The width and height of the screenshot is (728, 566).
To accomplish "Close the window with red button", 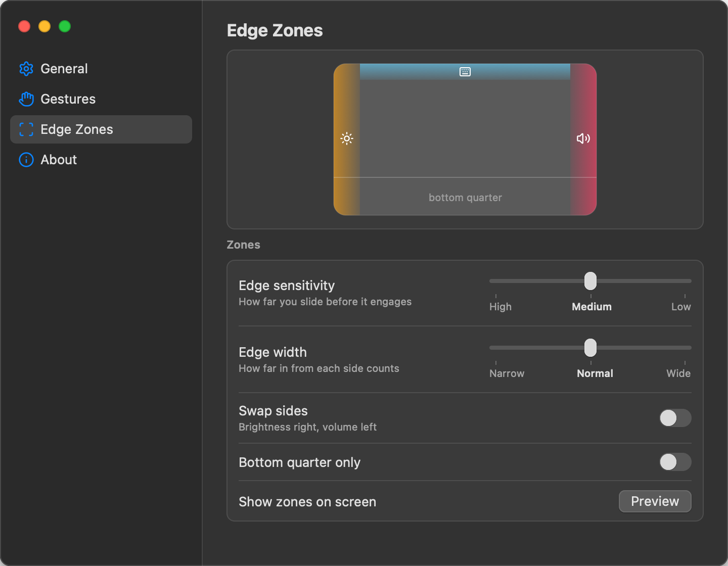I will (24, 26).
